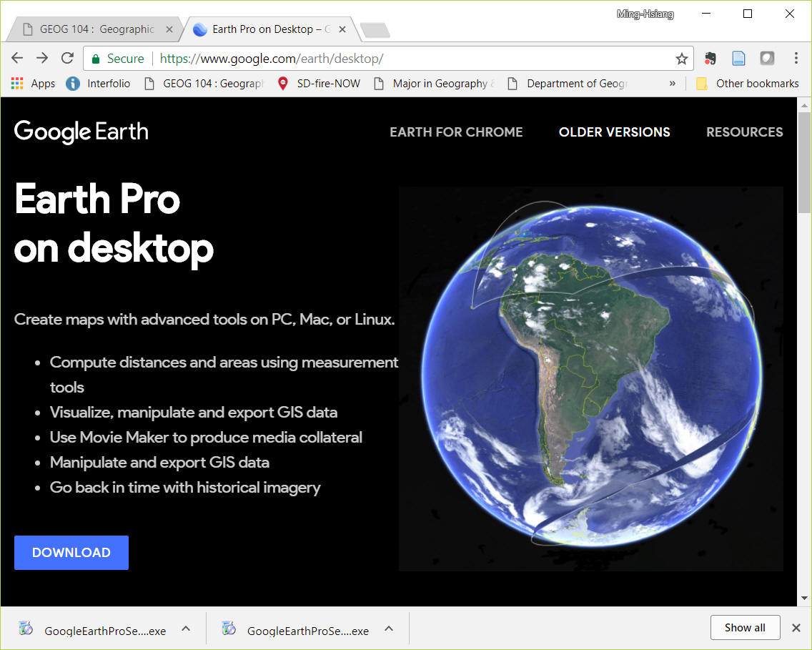Open the blue document extension icon

pos(738,59)
